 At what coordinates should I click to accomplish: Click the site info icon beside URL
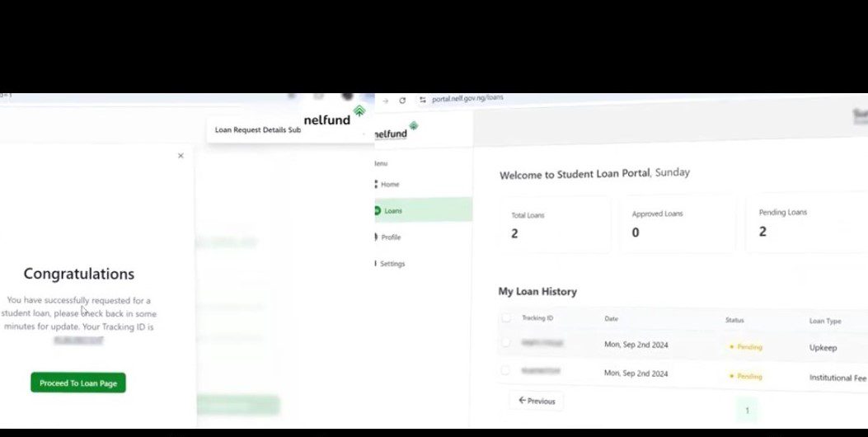[422, 100]
